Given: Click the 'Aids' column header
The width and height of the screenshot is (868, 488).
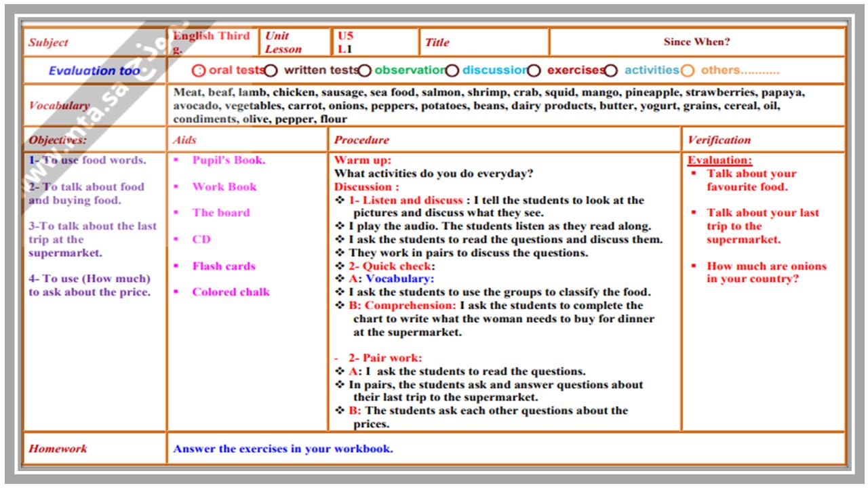Looking at the screenshot, I should click(184, 140).
